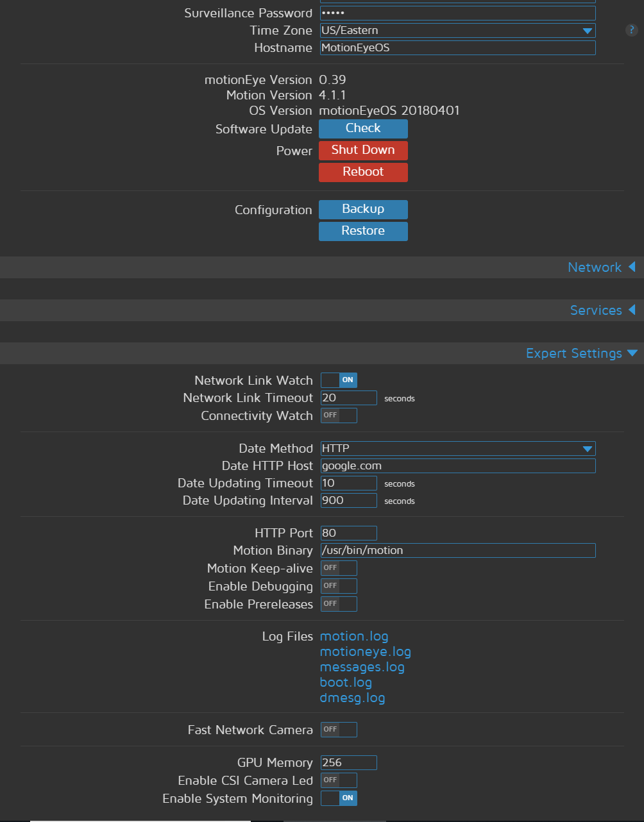Turn on Motion Keep-alive
Image resolution: width=644 pixels, height=822 pixels.
(339, 567)
